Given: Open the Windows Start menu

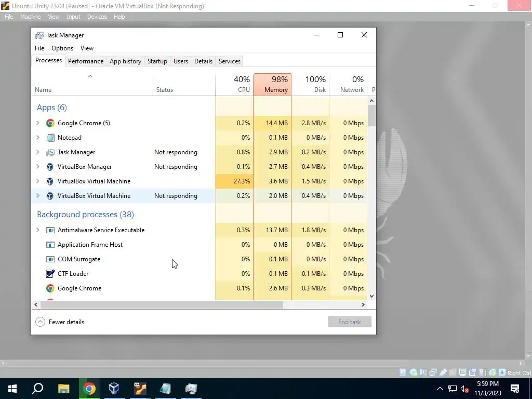Looking at the screenshot, I should pyautogui.click(x=12, y=389).
